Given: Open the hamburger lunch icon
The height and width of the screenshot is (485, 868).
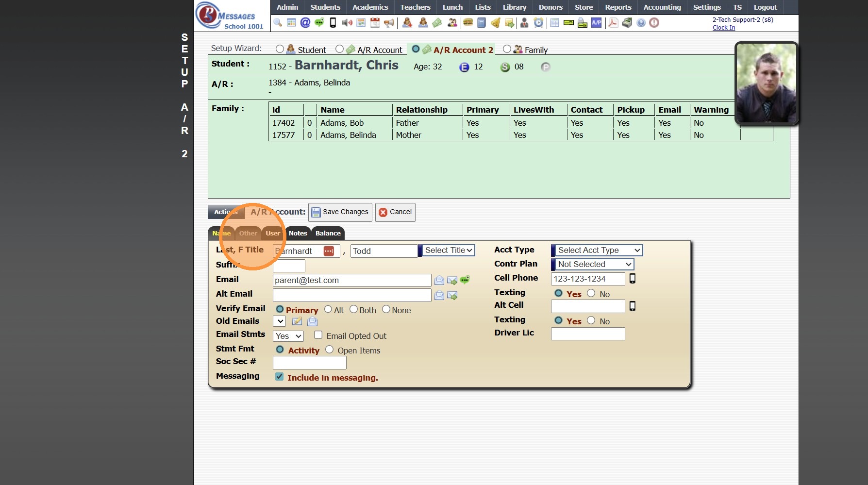Looking at the screenshot, I should pyautogui.click(x=468, y=22).
